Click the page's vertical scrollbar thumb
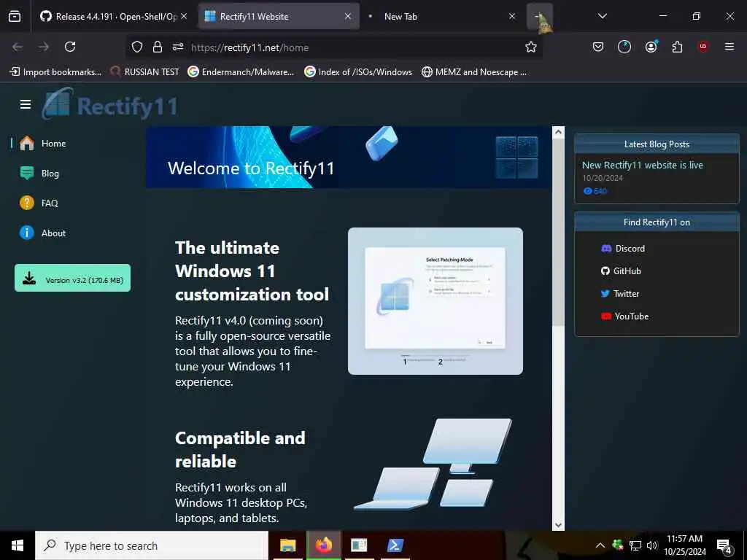 pyautogui.click(x=558, y=232)
